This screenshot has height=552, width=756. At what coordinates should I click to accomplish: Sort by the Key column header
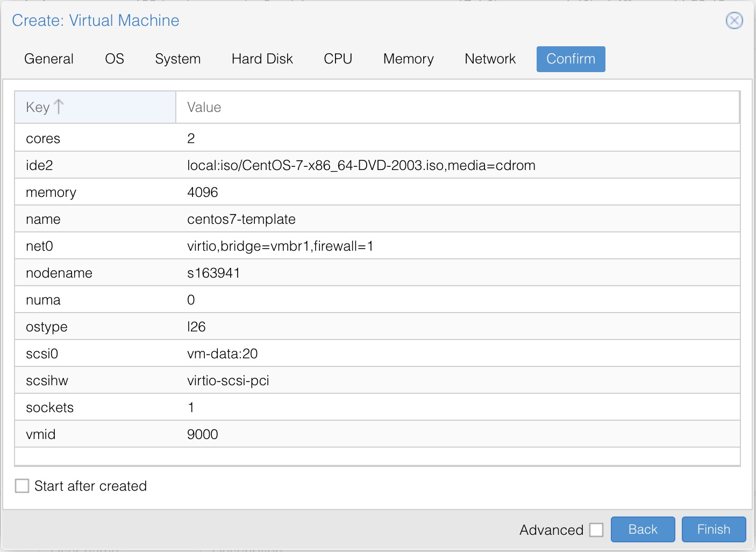(x=95, y=107)
